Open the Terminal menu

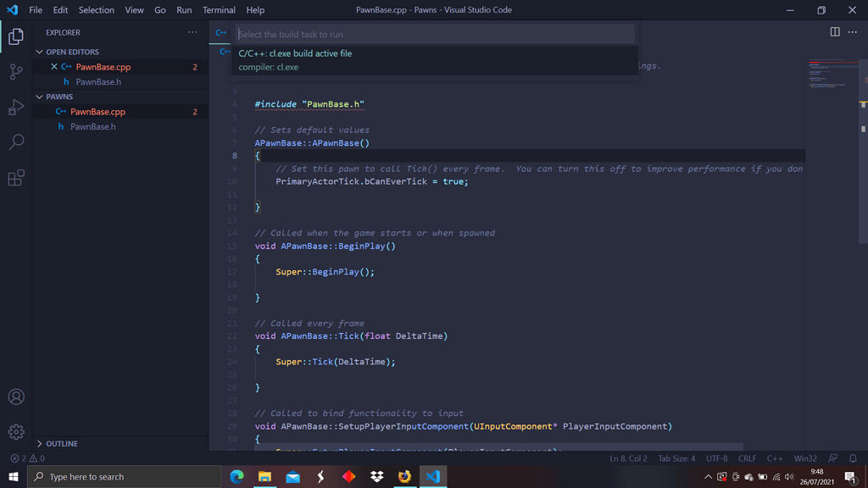click(219, 10)
